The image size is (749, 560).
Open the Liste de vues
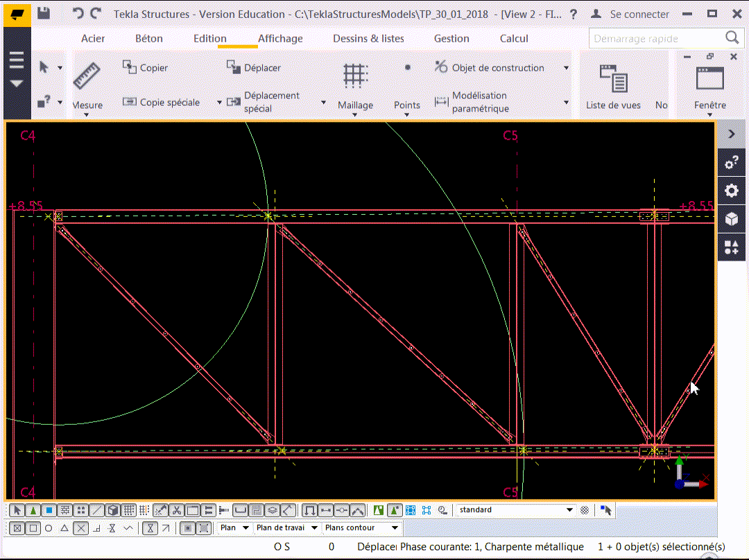point(613,87)
